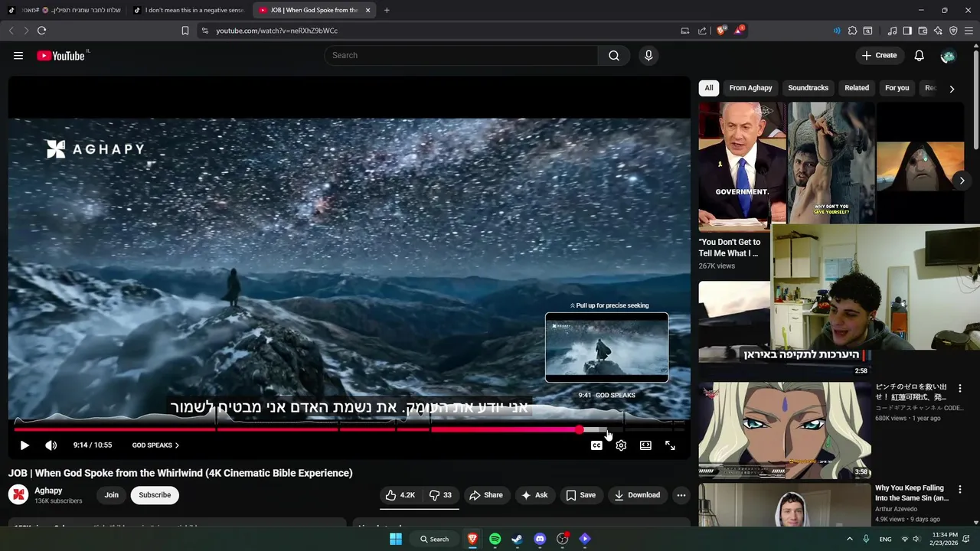Open more actions ellipsis under video
This screenshot has width=980, height=551.
[681, 495]
